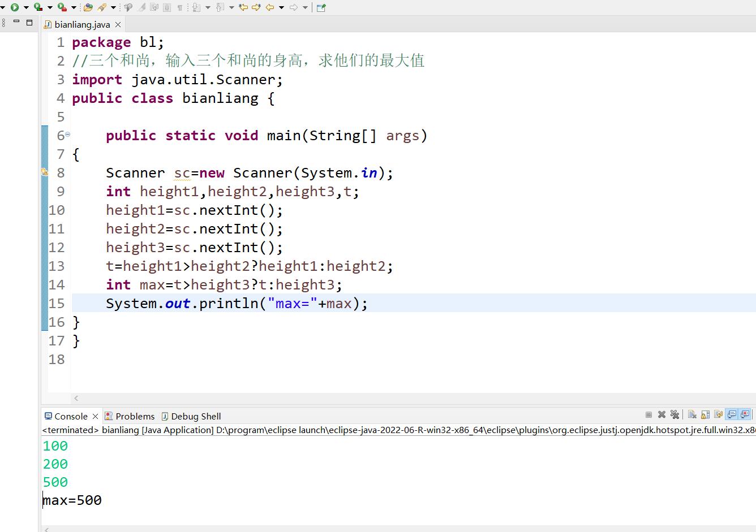
Task: Click the Next Annotation icon
Action: pos(196,7)
